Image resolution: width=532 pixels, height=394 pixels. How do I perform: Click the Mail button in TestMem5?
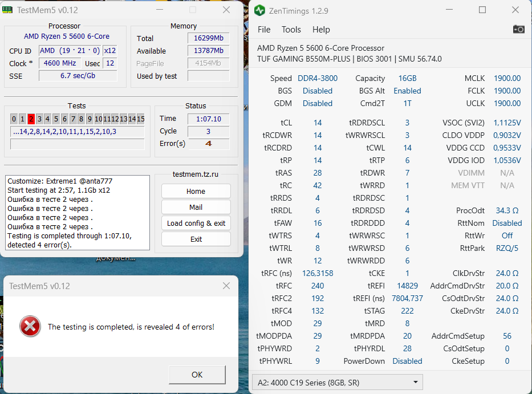(x=196, y=208)
